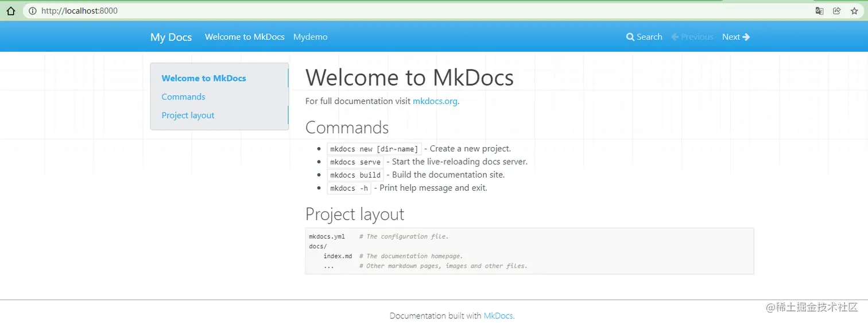Click the browser home icon
The image size is (868, 323).
[x=10, y=11]
